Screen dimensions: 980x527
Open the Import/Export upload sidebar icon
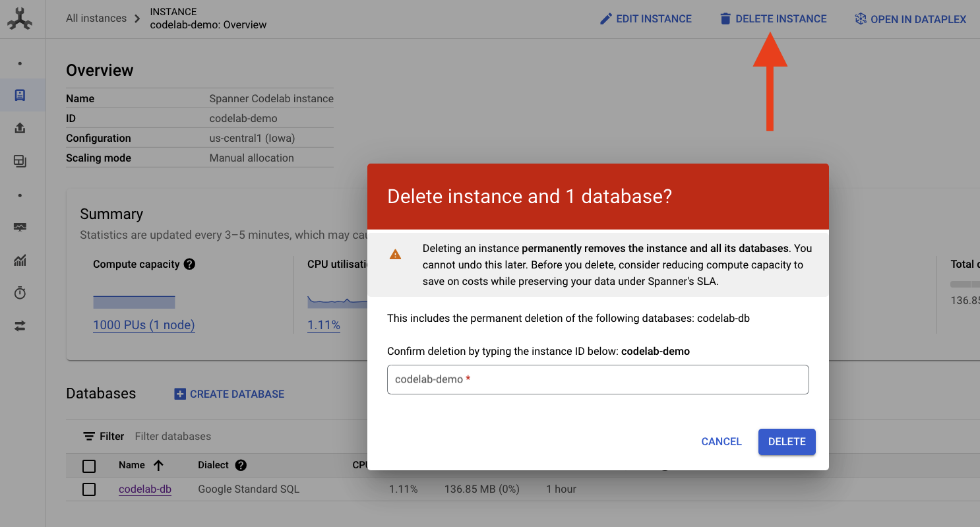coord(20,128)
